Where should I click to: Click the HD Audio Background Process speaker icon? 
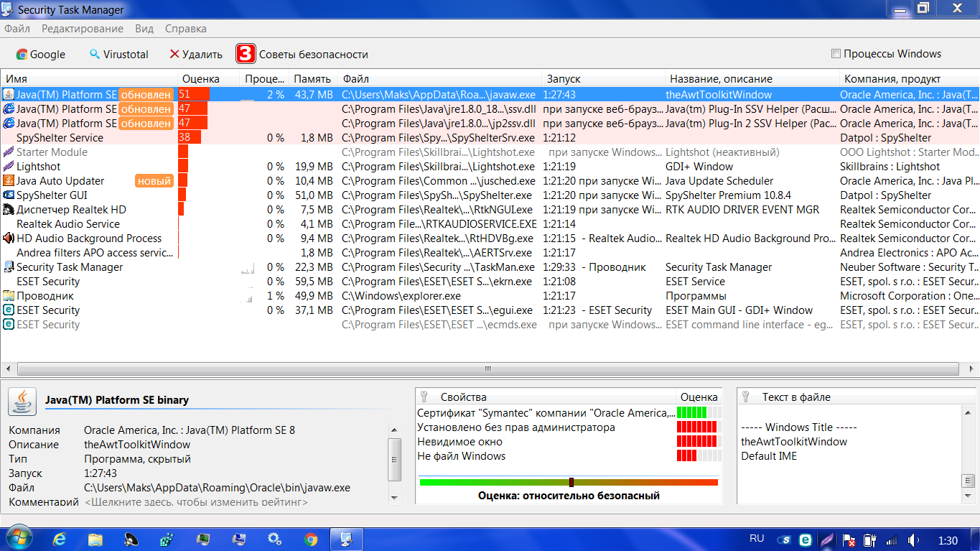[x=9, y=238]
